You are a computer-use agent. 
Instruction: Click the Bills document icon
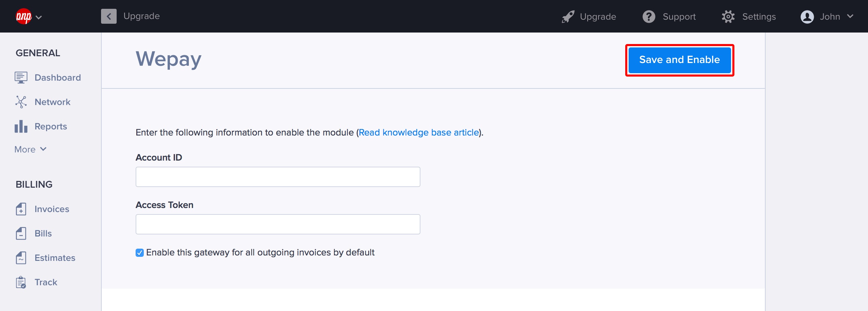point(21,233)
